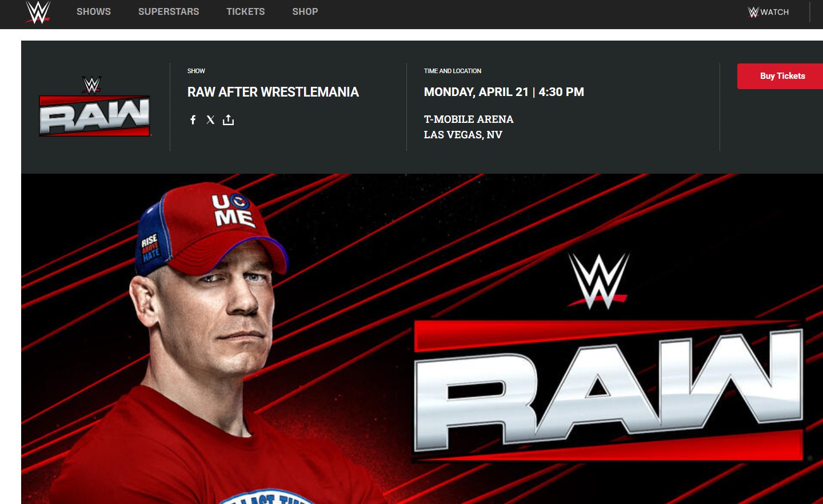This screenshot has height=504, width=823.
Task: Open the Shows menu
Action: [x=94, y=11]
